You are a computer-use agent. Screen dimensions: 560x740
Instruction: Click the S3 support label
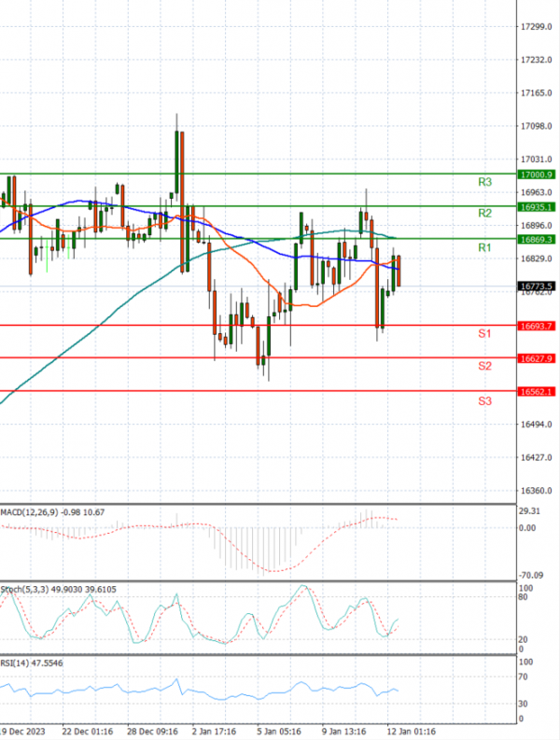coord(484,401)
